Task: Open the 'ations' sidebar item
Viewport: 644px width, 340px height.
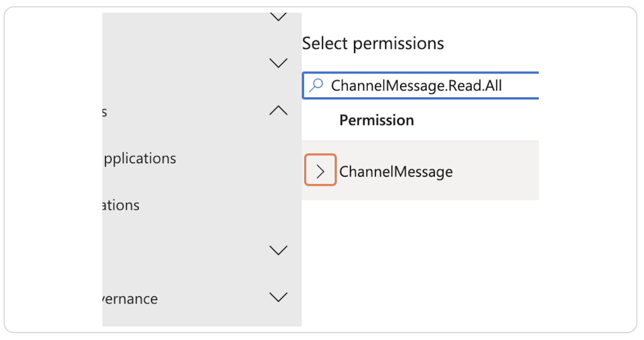Action: click(x=121, y=206)
